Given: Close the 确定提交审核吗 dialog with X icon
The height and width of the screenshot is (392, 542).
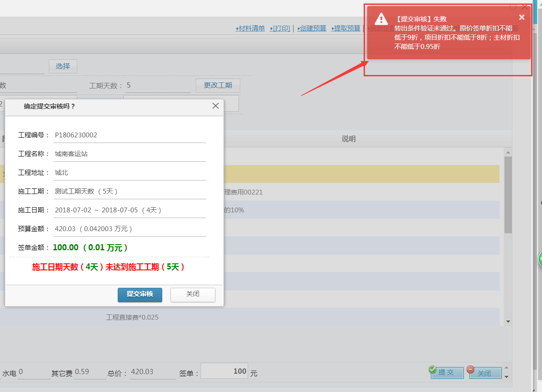Looking at the screenshot, I should point(215,106).
